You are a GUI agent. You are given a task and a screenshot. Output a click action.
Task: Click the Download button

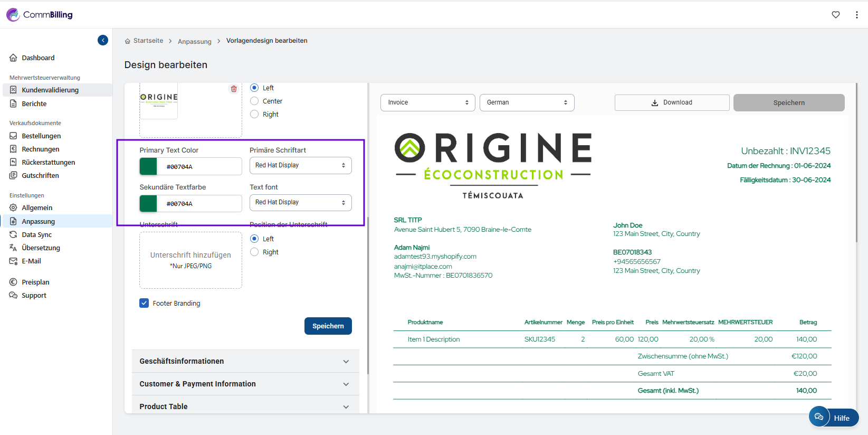point(672,102)
